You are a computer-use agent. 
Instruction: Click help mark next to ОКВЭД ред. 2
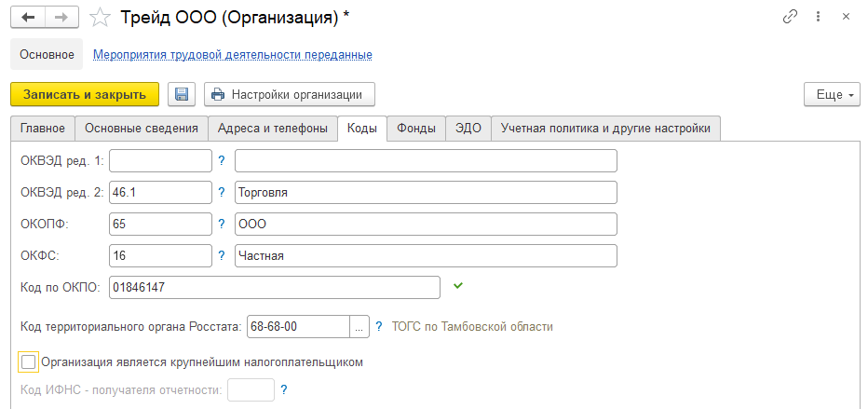click(222, 193)
